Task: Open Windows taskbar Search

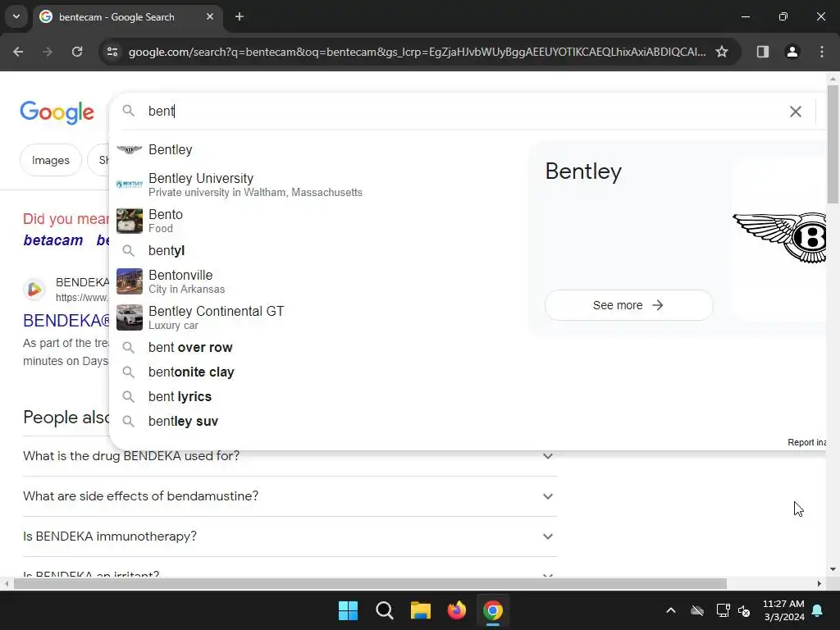Action: tap(384, 610)
